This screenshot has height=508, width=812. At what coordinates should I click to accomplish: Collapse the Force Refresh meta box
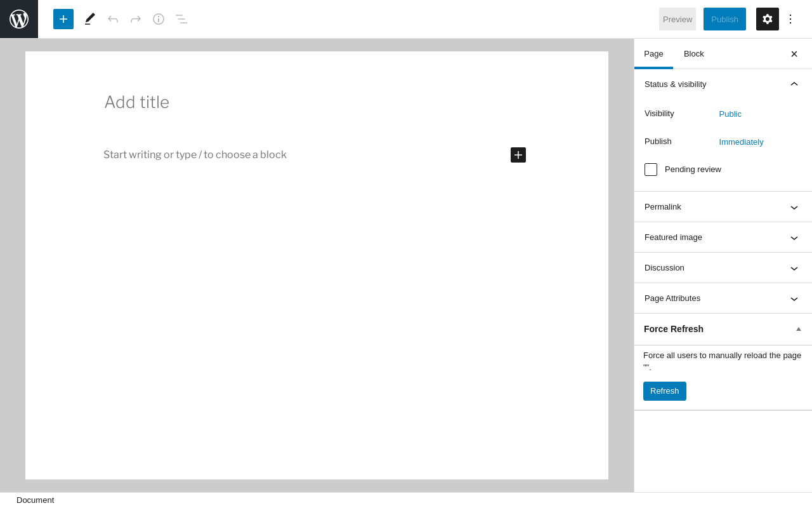tap(799, 329)
